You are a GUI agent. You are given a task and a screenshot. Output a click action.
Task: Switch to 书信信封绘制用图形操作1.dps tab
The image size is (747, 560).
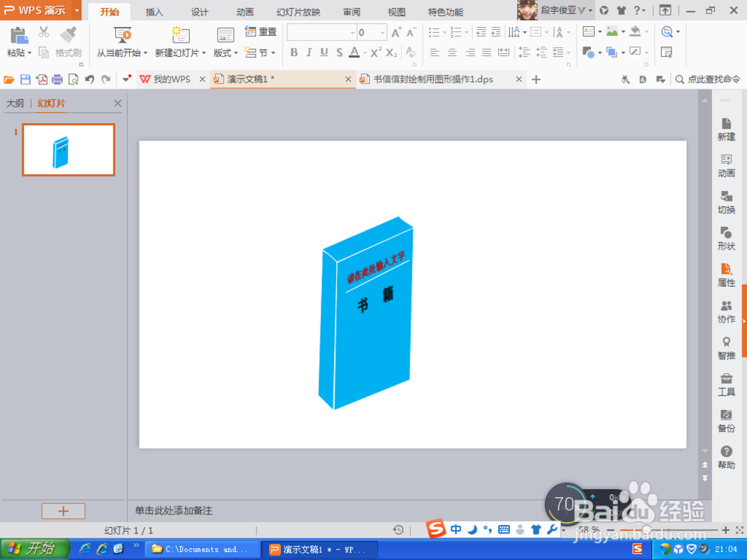point(433,80)
